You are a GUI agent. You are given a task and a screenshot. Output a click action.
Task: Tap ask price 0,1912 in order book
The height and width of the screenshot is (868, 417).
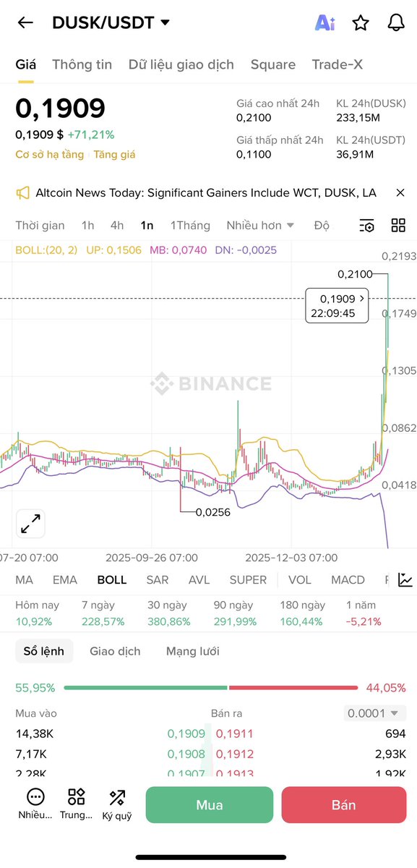pyautogui.click(x=235, y=754)
